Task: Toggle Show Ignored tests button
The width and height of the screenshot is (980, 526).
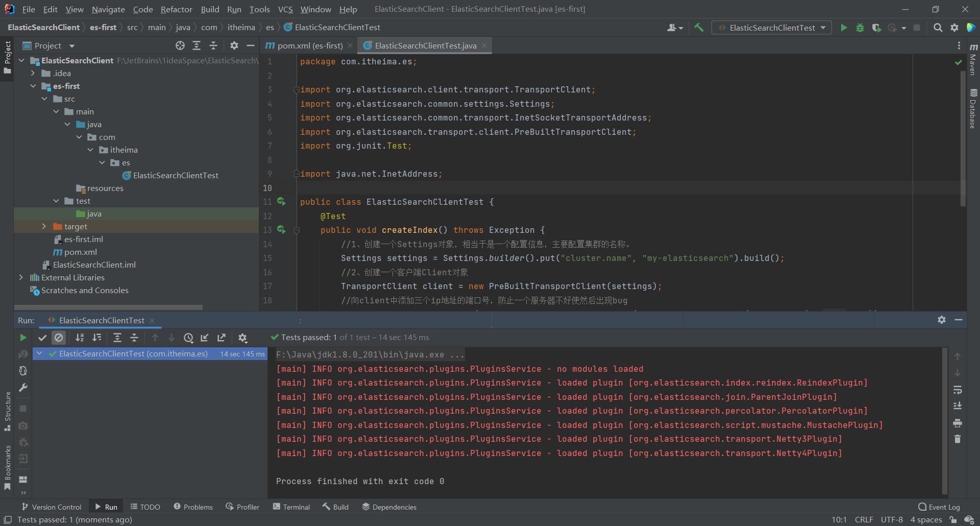Action: [x=59, y=338]
